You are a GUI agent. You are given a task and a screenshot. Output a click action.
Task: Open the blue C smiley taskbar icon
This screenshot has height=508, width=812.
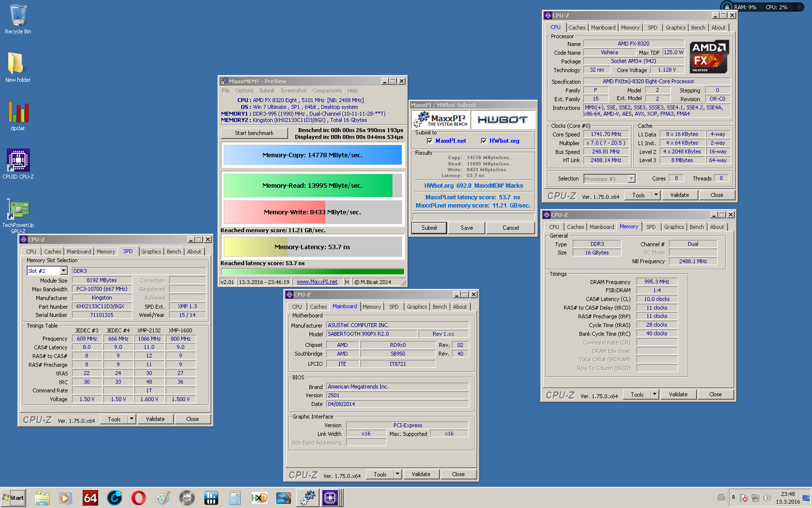coord(115,498)
